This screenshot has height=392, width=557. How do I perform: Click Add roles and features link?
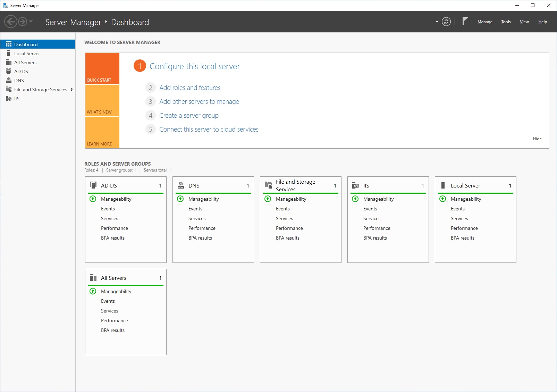(190, 88)
